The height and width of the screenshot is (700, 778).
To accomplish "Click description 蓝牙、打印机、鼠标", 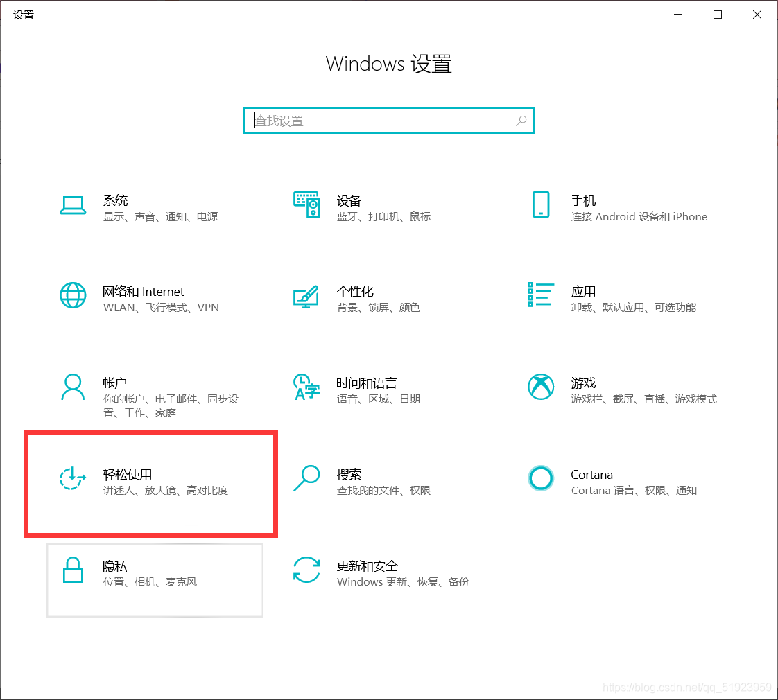I will click(x=383, y=217).
